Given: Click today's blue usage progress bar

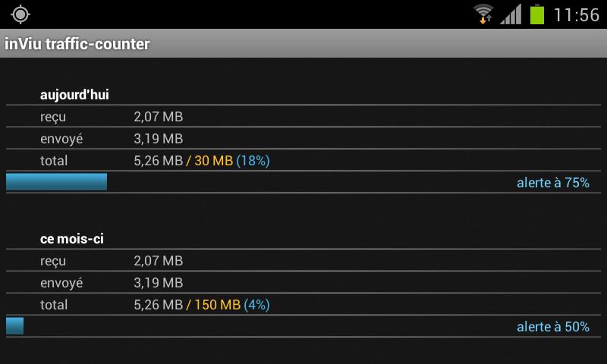Looking at the screenshot, I should tap(56, 182).
